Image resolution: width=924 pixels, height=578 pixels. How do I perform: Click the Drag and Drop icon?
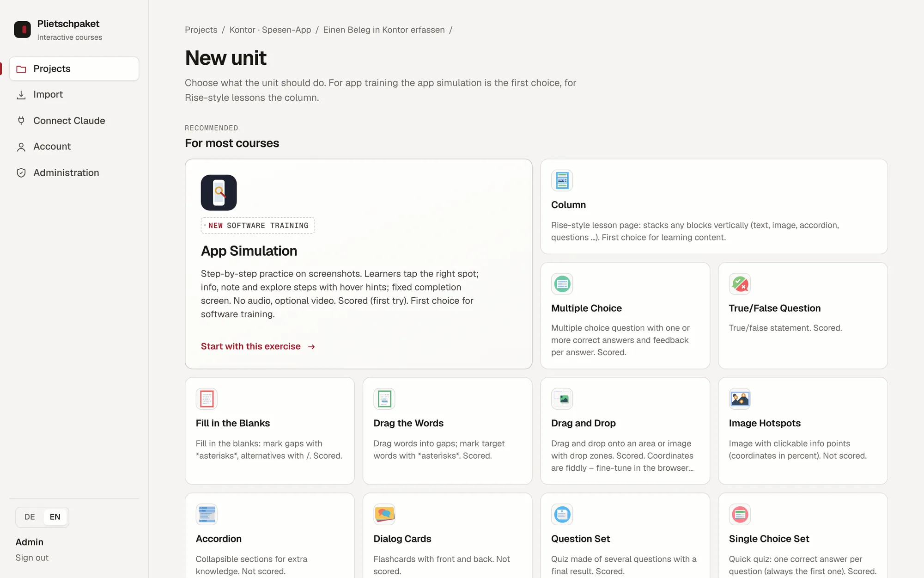tap(562, 399)
